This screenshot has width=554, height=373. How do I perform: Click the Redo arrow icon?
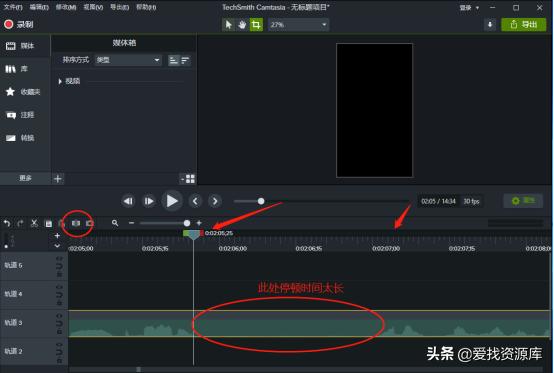click(x=20, y=223)
